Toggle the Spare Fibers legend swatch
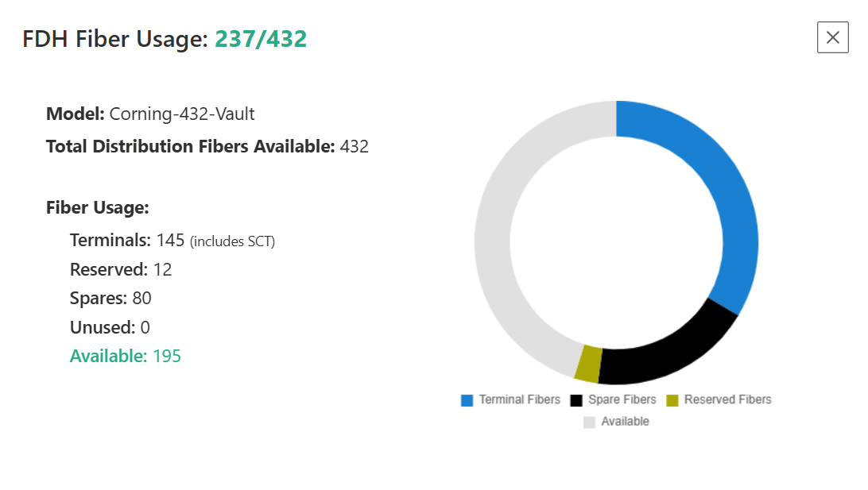Image resolution: width=868 pixels, height=490 pixels. [576, 400]
